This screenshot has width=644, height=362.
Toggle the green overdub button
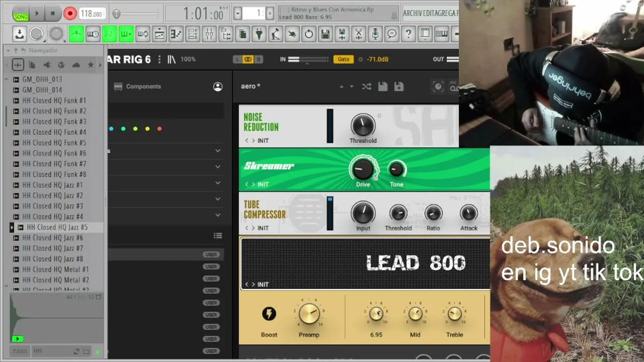click(126, 34)
